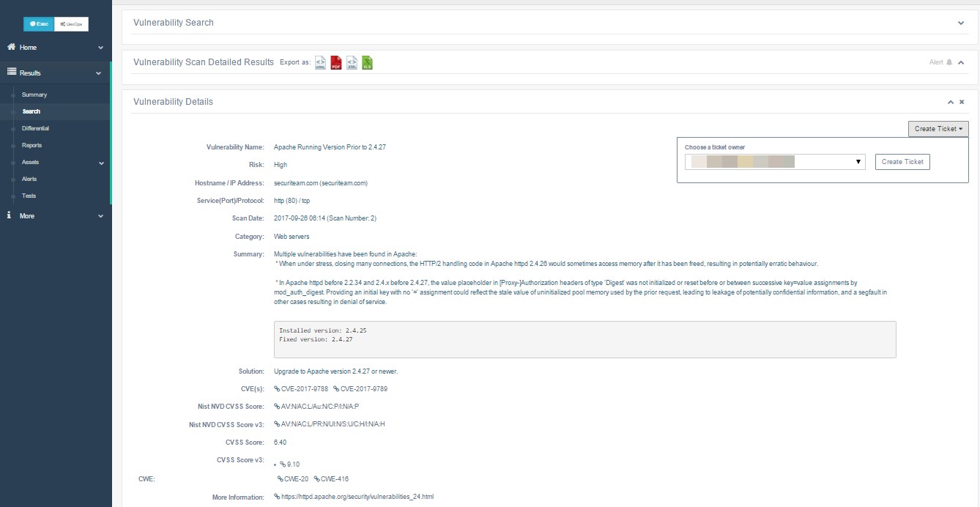980x507 pixels.
Task: Expand the Assets submenu
Action: [x=101, y=163]
